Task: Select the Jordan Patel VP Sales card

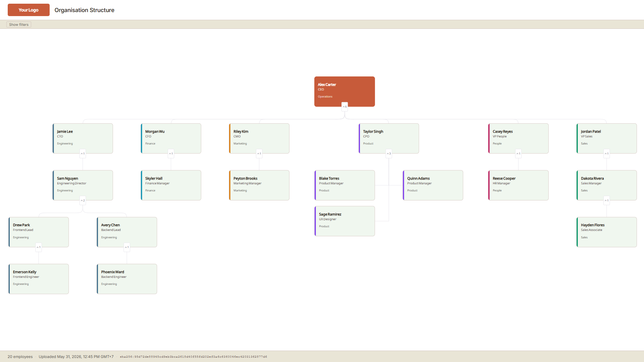Action: (606, 138)
